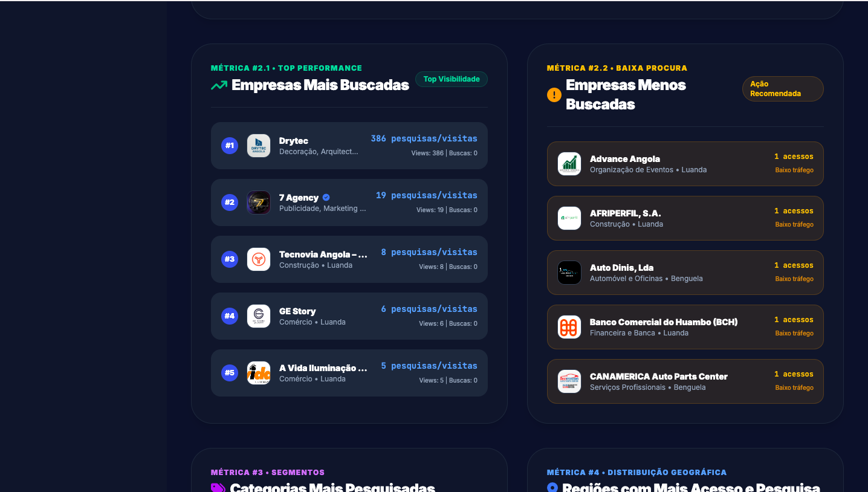Click 'MÉTRICA #2.1 • TOP PERFORMANCE' label
The height and width of the screenshot is (492, 868).
[x=287, y=68]
